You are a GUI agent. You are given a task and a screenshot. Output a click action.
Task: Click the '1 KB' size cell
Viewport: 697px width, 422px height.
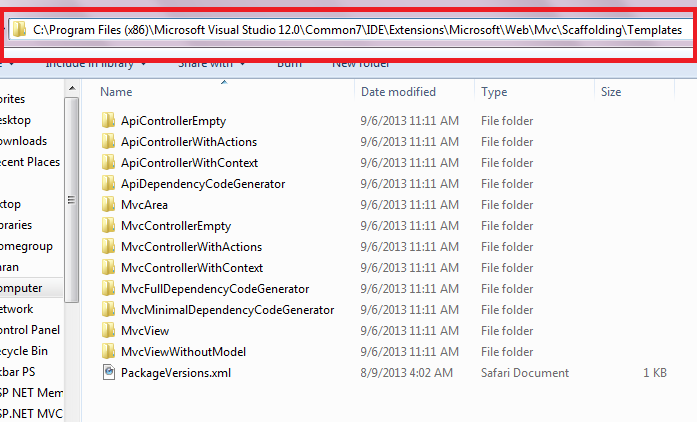click(x=655, y=373)
